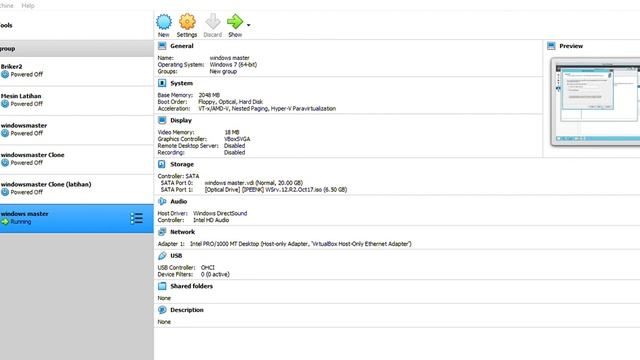Image resolution: width=640 pixels, height=360 pixels.
Task: Click the greyed-out Discard arrow icon
Action: (x=213, y=22)
